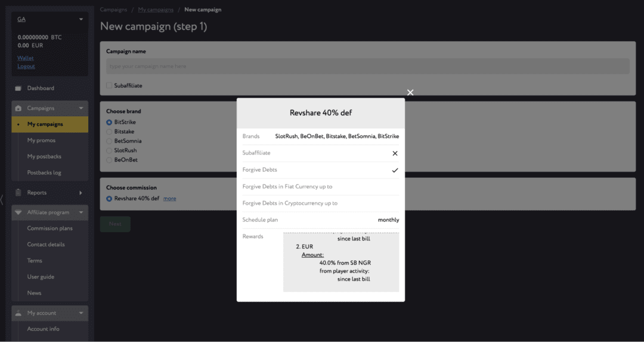Click the Wallet link
The image size is (644, 342).
(x=26, y=58)
